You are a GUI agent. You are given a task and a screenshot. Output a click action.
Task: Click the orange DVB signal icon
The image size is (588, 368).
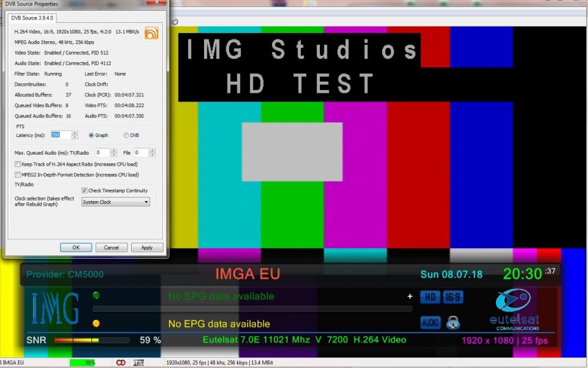tap(151, 33)
